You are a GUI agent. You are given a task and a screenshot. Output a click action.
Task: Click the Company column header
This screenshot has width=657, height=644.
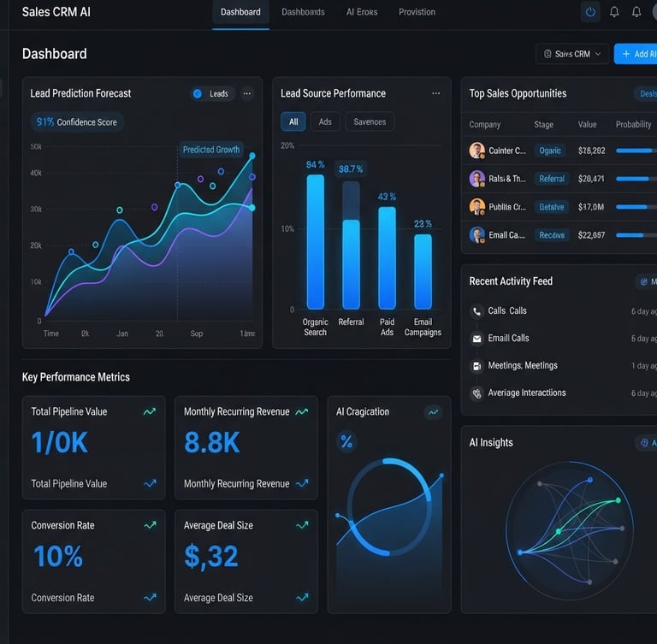click(485, 125)
